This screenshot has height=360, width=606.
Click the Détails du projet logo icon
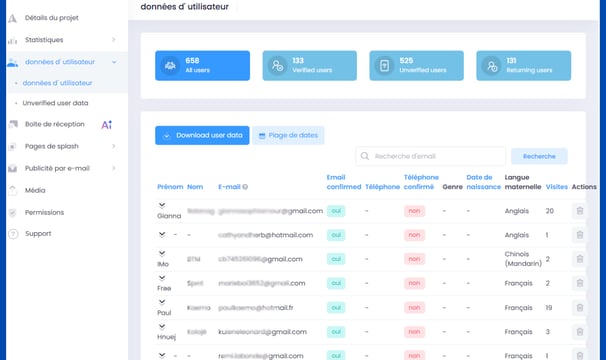coord(12,18)
